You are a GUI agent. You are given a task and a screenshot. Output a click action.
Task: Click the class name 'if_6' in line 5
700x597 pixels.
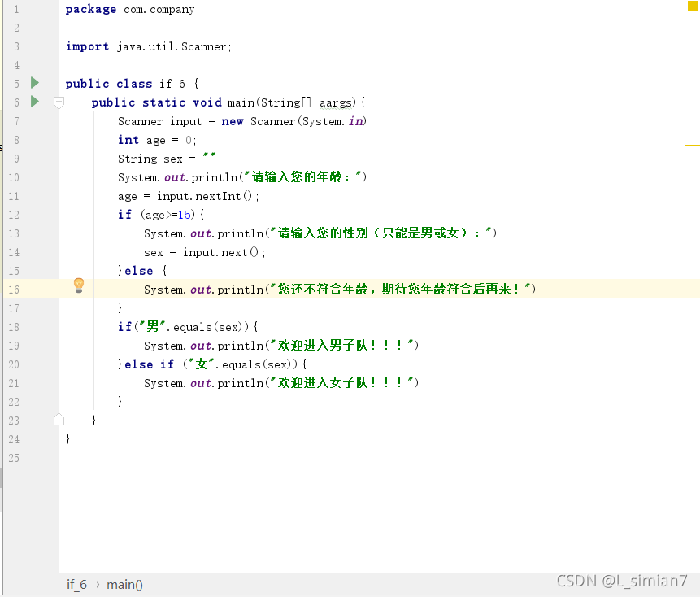click(172, 84)
